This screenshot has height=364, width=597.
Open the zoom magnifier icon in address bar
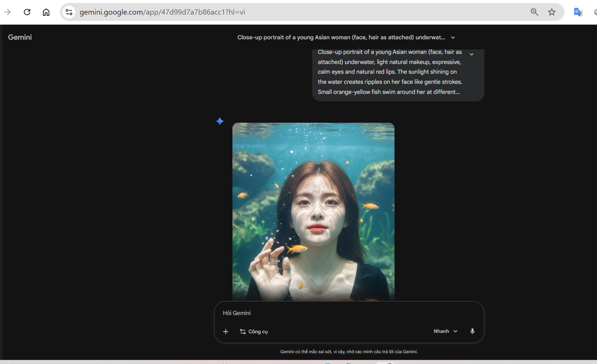point(534,12)
